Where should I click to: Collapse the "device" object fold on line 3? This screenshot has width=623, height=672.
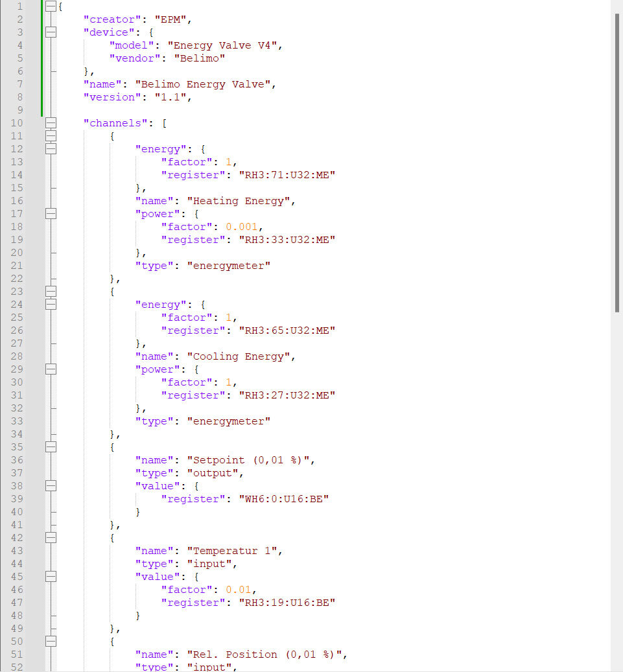51,32
